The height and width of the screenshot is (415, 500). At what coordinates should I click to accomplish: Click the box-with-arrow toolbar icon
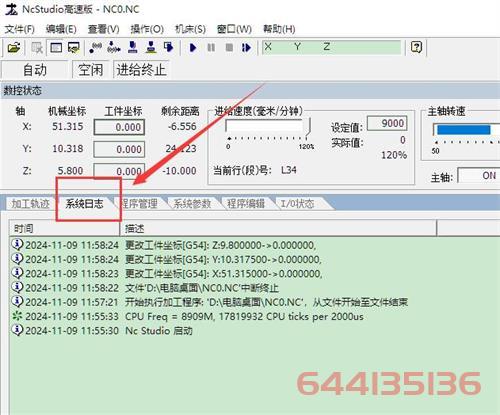coord(169,48)
